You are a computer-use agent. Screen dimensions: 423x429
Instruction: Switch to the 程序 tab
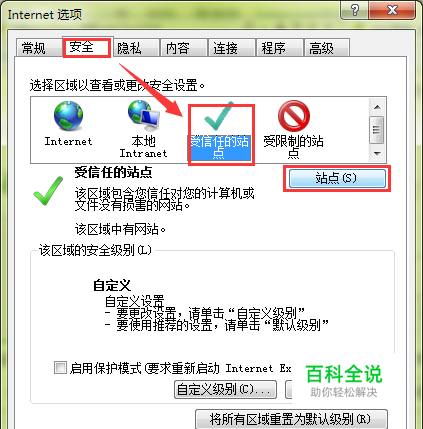tap(273, 48)
